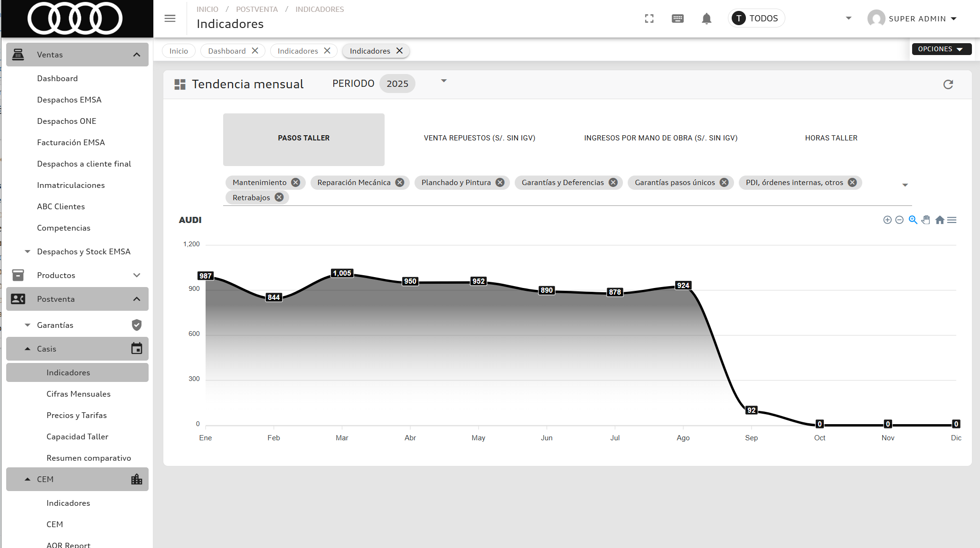Enter fullscreen mode icon
The width and height of the screenshot is (980, 548).
[650, 19]
